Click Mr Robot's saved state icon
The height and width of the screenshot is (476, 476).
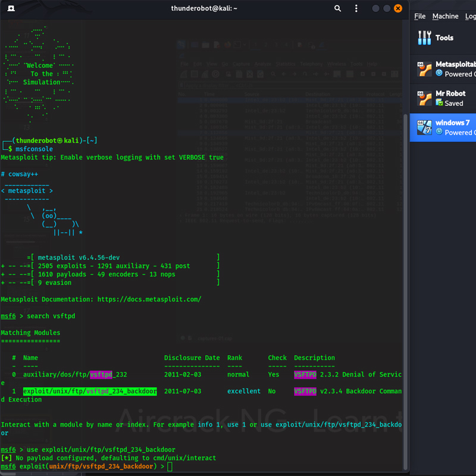coord(439,103)
